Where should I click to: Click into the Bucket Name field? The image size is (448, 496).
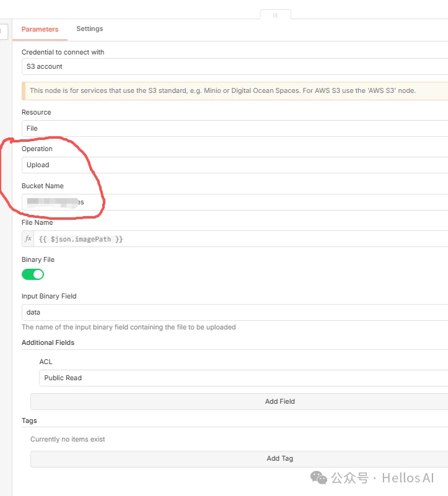tap(234, 202)
